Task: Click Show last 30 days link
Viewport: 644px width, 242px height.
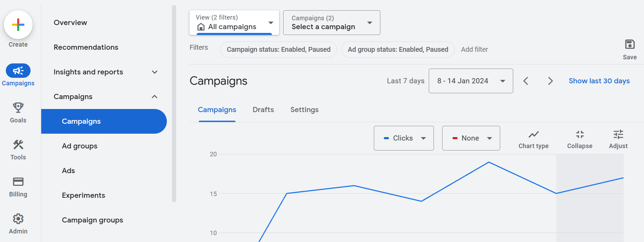Action: [599, 81]
